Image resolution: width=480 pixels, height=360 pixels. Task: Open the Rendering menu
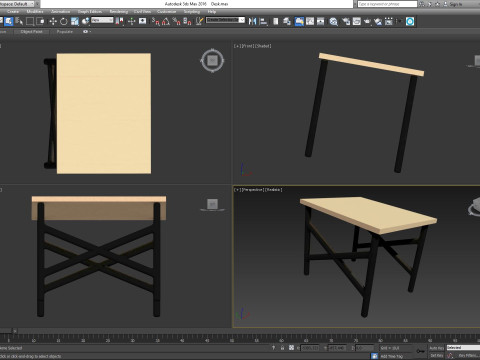point(119,12)
